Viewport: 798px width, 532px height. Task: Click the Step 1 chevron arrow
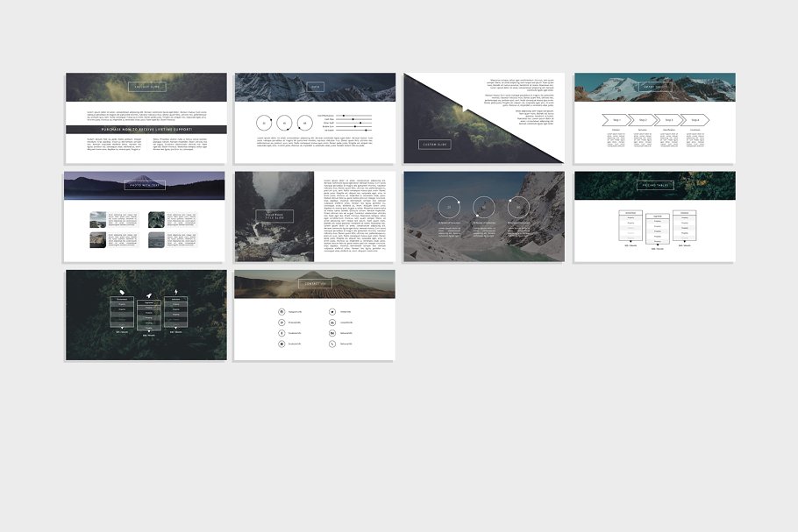click(616, 120)
